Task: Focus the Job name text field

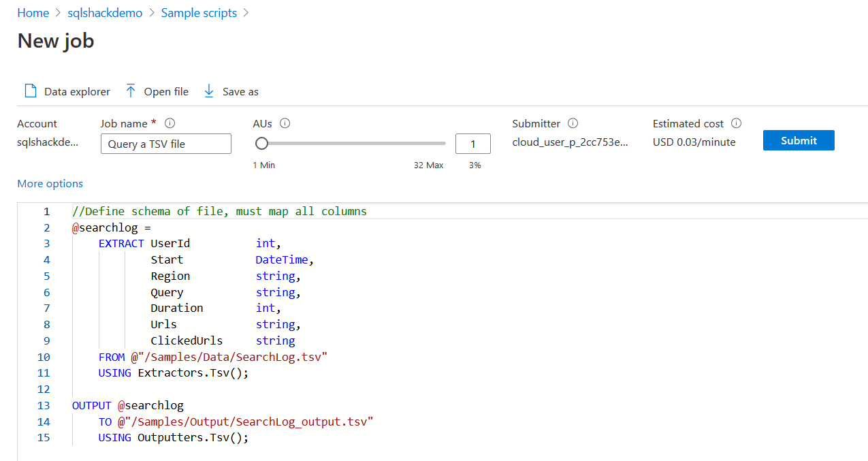Action: point(165,144)
